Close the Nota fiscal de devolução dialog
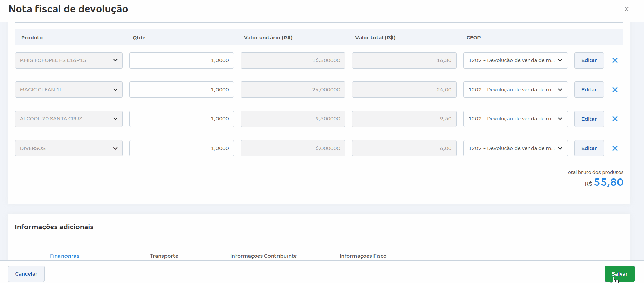The height and width of the screenshot is (283, 644). 626,9
